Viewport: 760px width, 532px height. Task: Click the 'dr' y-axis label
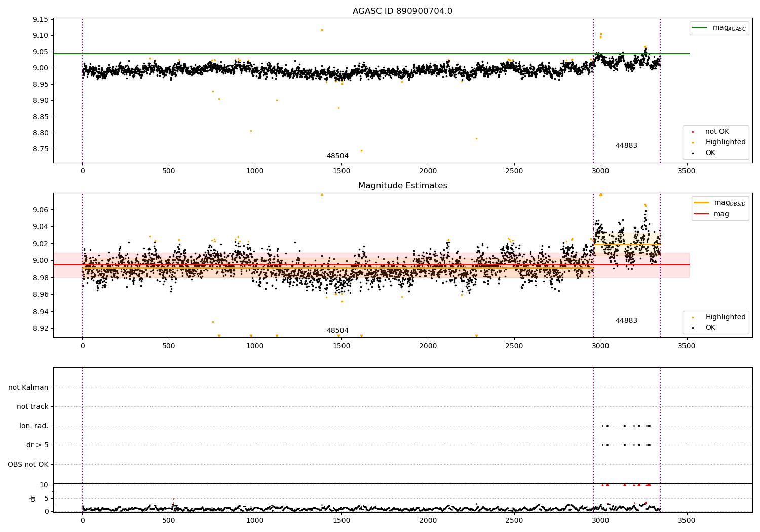tap(33, 498)
